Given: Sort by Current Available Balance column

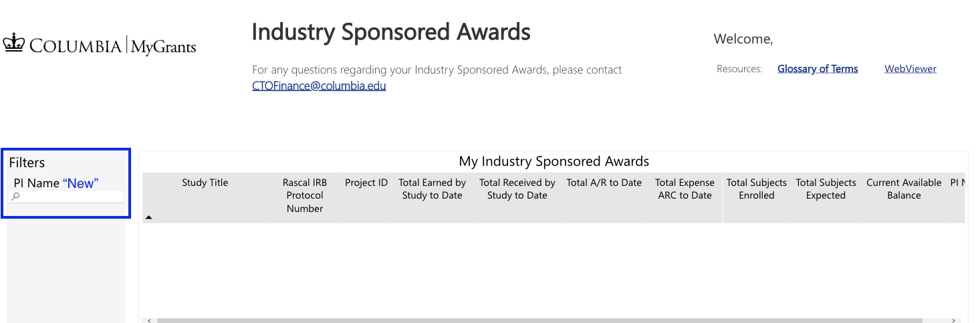Looking at the screenshot, I should coord(904,189).
